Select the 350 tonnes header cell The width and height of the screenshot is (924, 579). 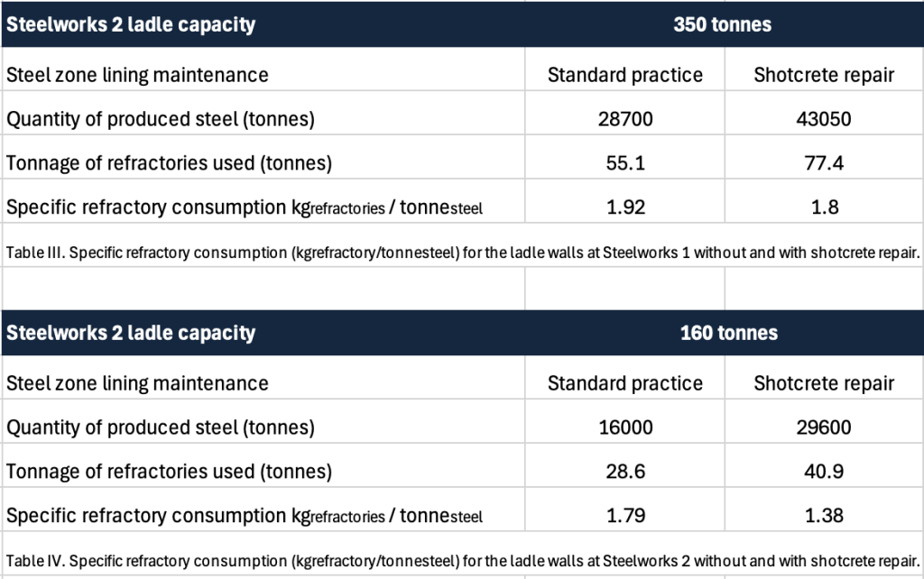click(723, 24)
